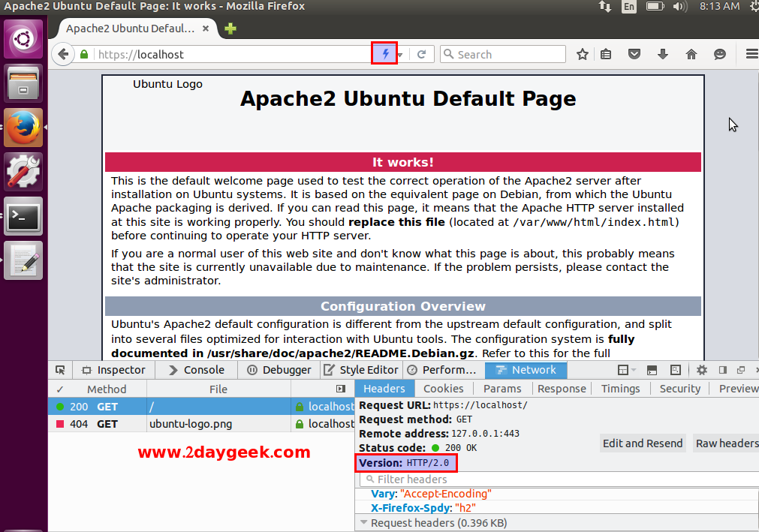Click the Raw headers button
The image size is (759, 532).
point(726,443)
